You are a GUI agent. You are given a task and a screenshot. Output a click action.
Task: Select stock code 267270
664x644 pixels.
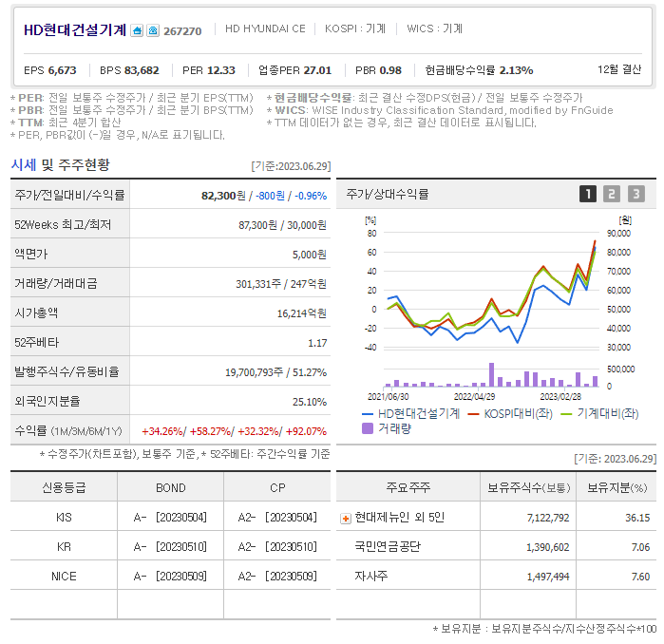182,31
